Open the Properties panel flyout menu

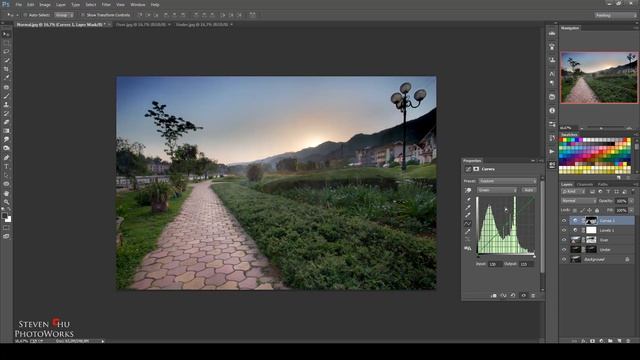(x=541, y=161)
